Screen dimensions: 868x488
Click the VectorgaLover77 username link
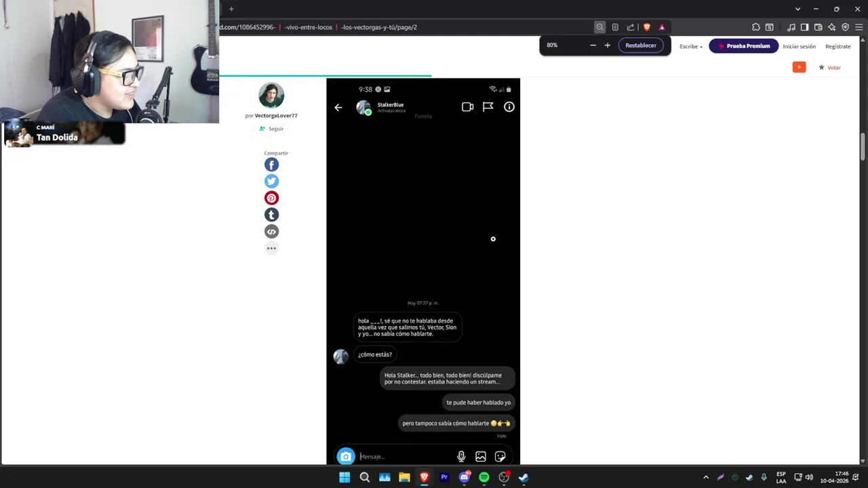[x=276, y=115]
